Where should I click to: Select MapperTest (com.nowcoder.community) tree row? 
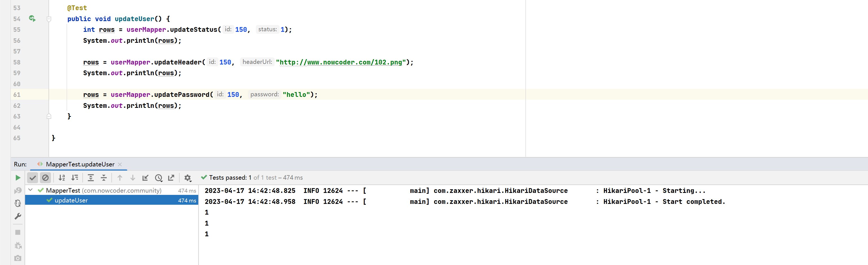coord(112,190)
